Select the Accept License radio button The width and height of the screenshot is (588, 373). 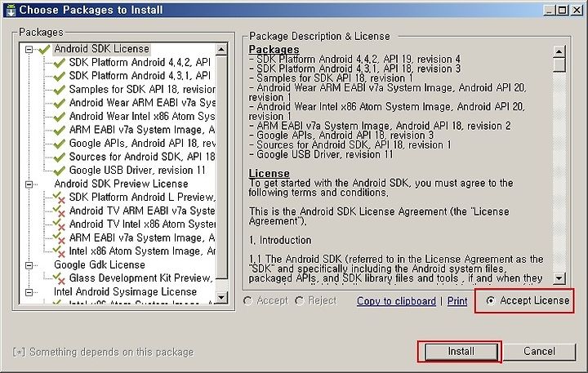tap(491, 300)
